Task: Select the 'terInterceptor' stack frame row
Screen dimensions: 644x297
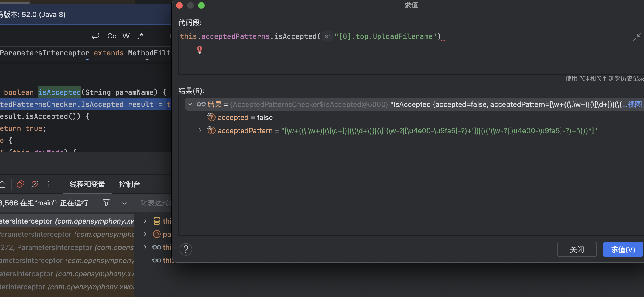Action: click(x=67, y=287)
